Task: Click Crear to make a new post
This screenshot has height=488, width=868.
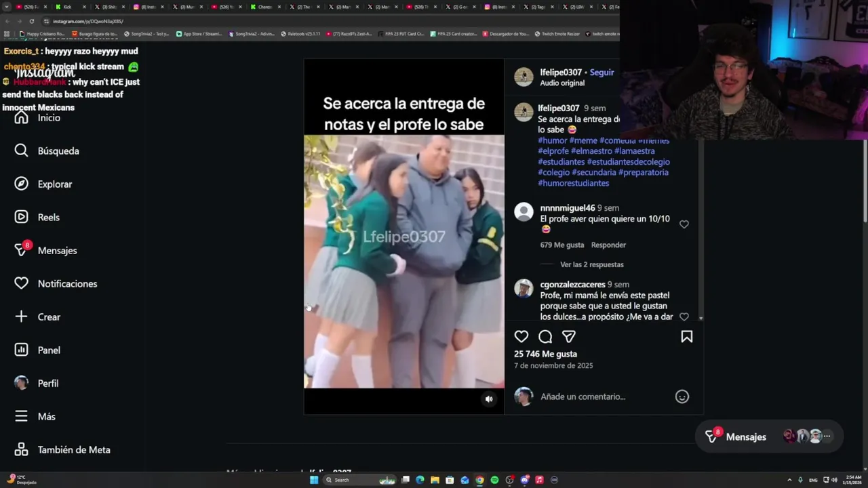Action: (x=38, y=317)
